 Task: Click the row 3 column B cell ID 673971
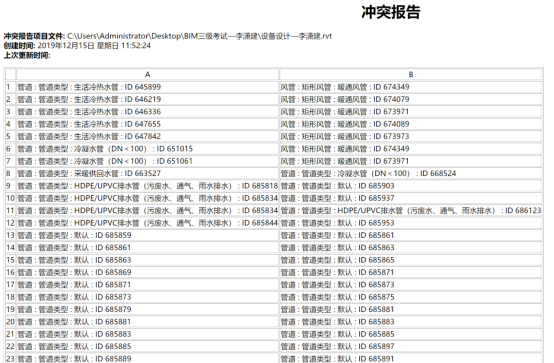[x=411, y=112]
